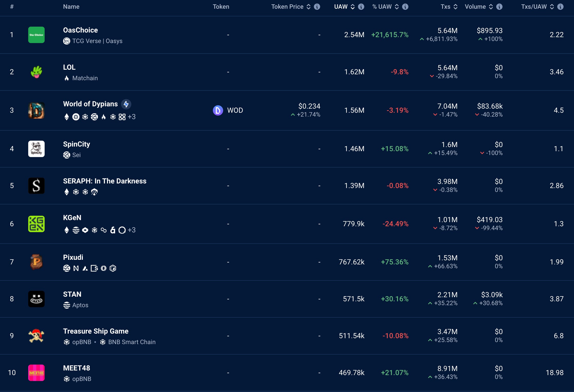The width and height of the screenshot is (574, 392).
Task: Sort table by Volume column
Action: coord(491,7)
